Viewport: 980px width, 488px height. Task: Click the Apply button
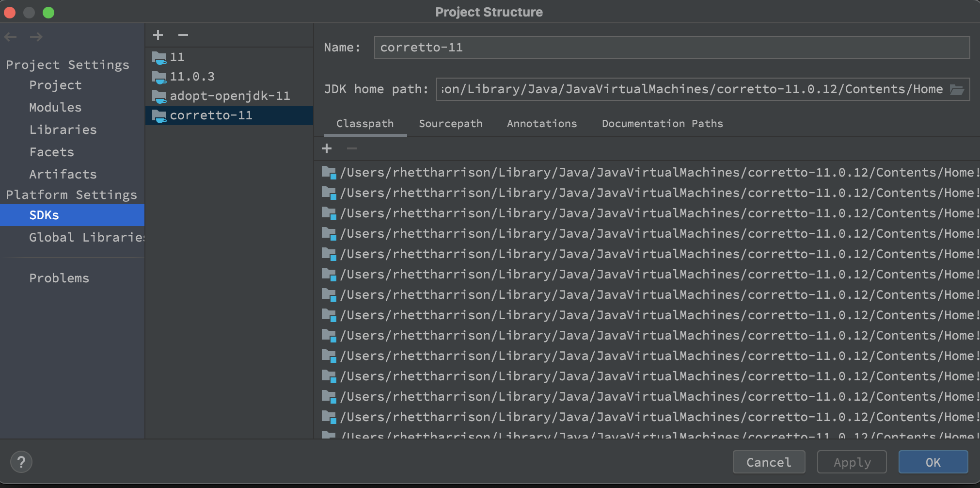point(852,462)
